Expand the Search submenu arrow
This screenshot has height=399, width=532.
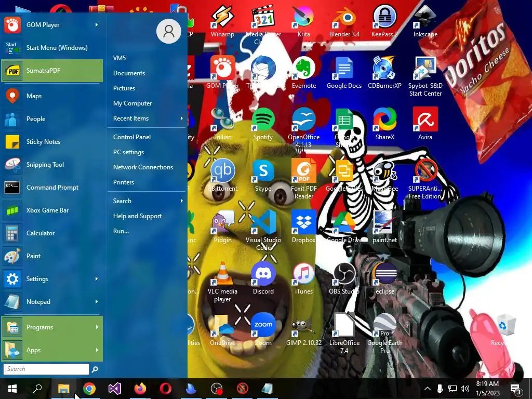pos(181,201)
